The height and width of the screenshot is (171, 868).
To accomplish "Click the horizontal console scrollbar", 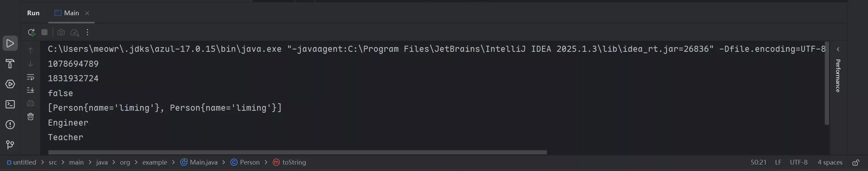I will point(297,152).
